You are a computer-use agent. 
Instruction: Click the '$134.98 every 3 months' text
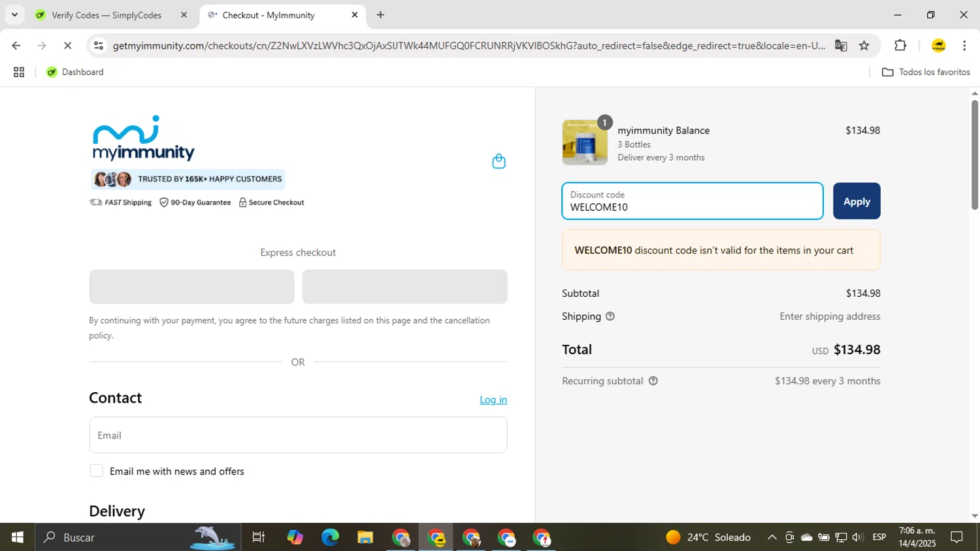(x=827, y=381)
